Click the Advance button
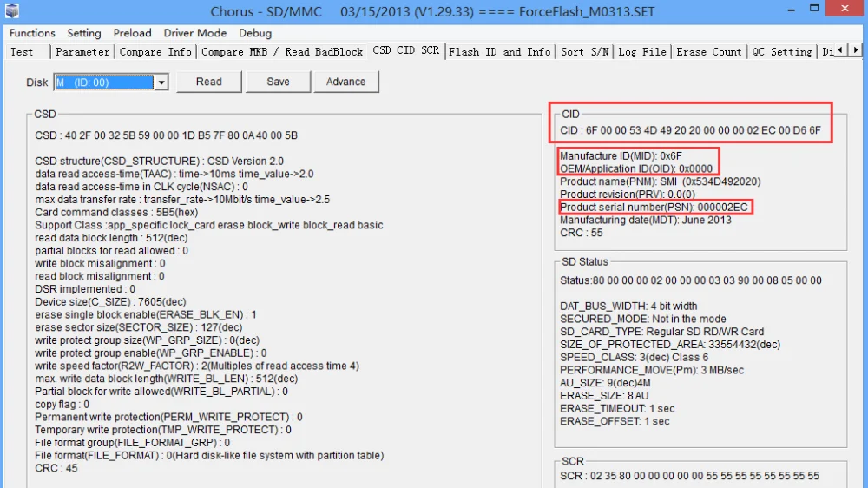This screenshot has height=488, width=868. pyautogui.click(x=346, y=82)
